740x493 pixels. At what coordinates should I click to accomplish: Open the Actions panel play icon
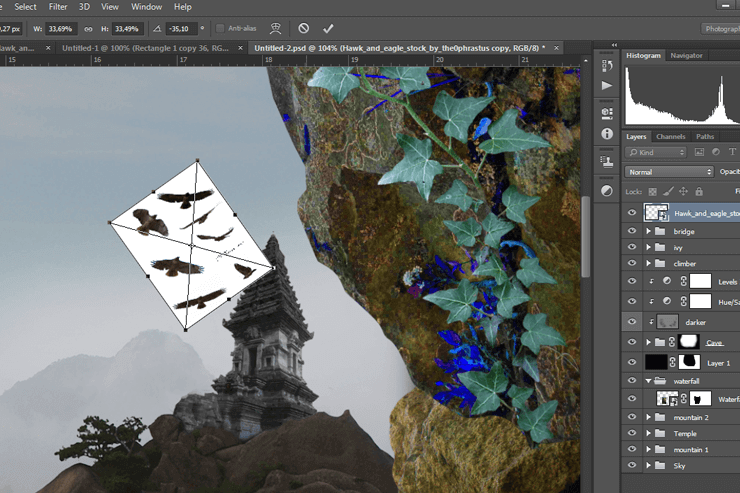tap(607, 87)
